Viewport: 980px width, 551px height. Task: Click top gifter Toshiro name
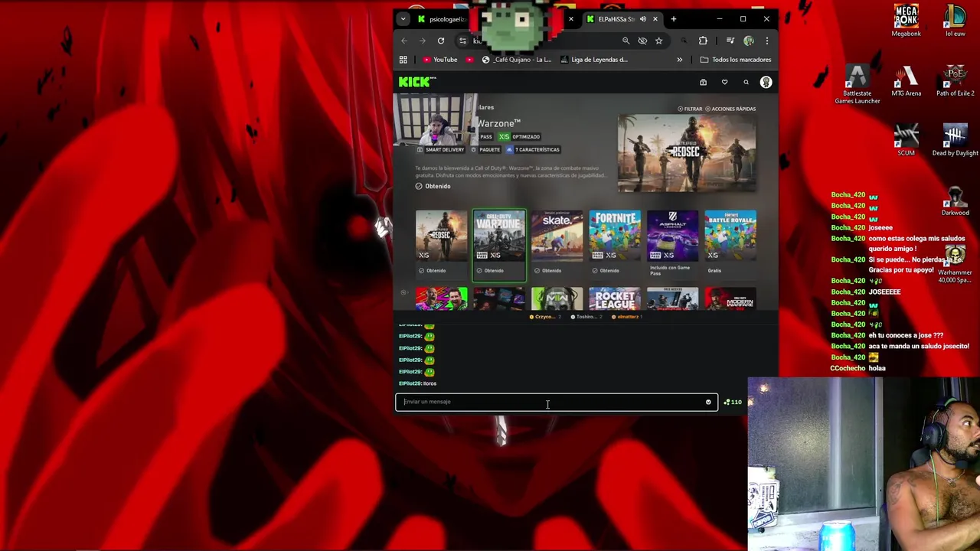pyautogui.click(x=586, y=317)
